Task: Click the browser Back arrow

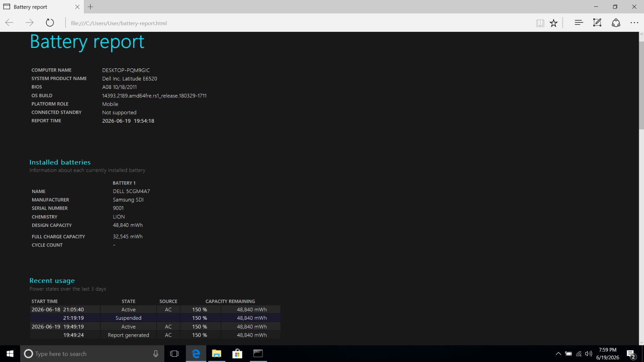Action: click(9, 23)
